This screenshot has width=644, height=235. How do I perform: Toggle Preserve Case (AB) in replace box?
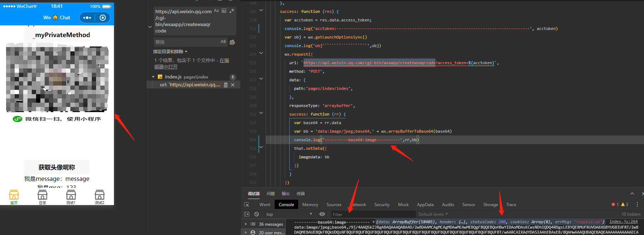click(x=223, y=42)
